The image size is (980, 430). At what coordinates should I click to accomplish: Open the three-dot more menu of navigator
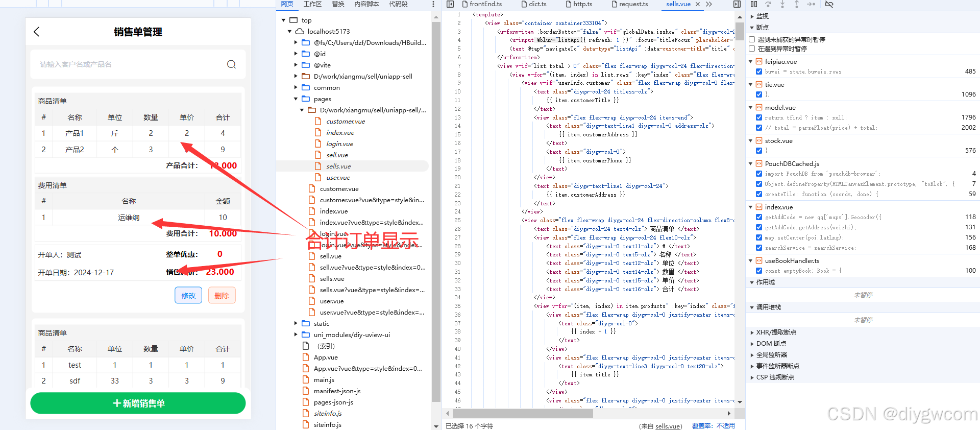tap(433, 4)
